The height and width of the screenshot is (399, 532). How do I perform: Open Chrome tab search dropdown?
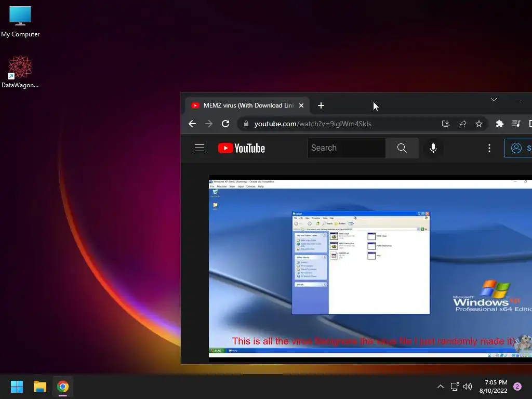point(494,100)
